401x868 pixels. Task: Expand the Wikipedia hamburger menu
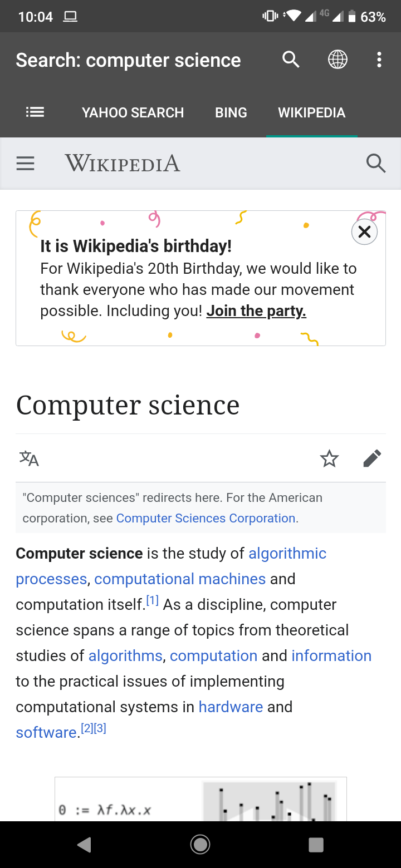[x=25, y=164]
